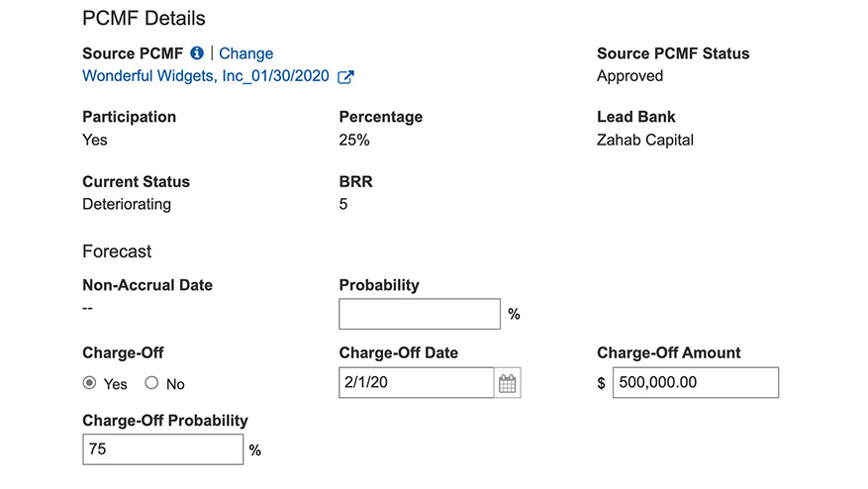868x489 pixels.
Task: Select Yes for Charge-Off
Action: (x=90, y=383)
